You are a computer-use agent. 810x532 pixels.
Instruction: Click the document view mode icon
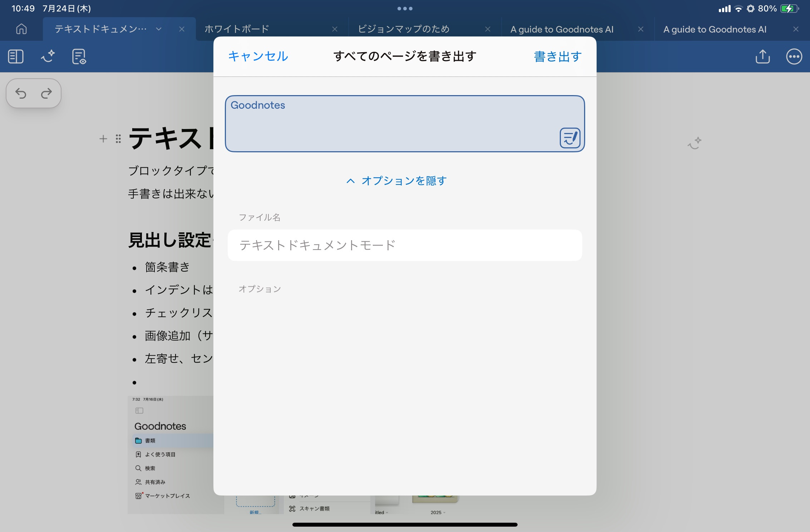tap(79, 56)
